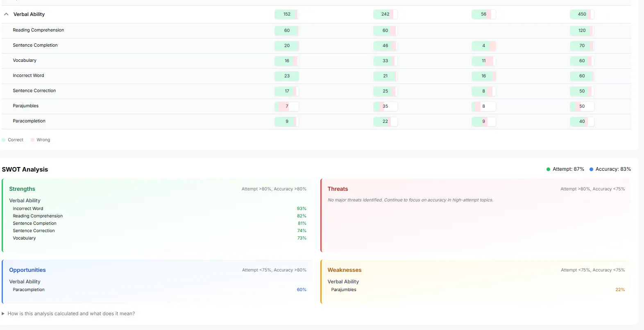Viewport: 644px width, 330px height.
Task: Click Verbal Ability total bar showing 450
Action: (582, 14)
